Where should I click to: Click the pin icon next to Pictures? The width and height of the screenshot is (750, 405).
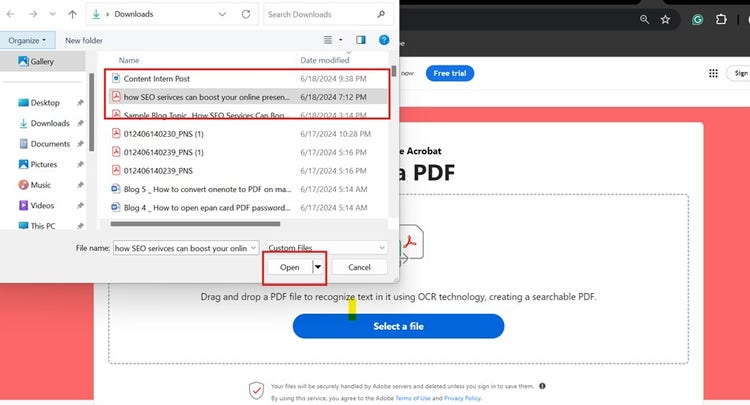point(80,164)
